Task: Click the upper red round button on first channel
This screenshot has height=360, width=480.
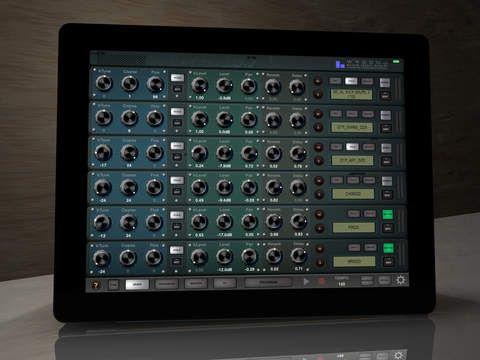Action: pyautogui.click(x=318, y=81)
